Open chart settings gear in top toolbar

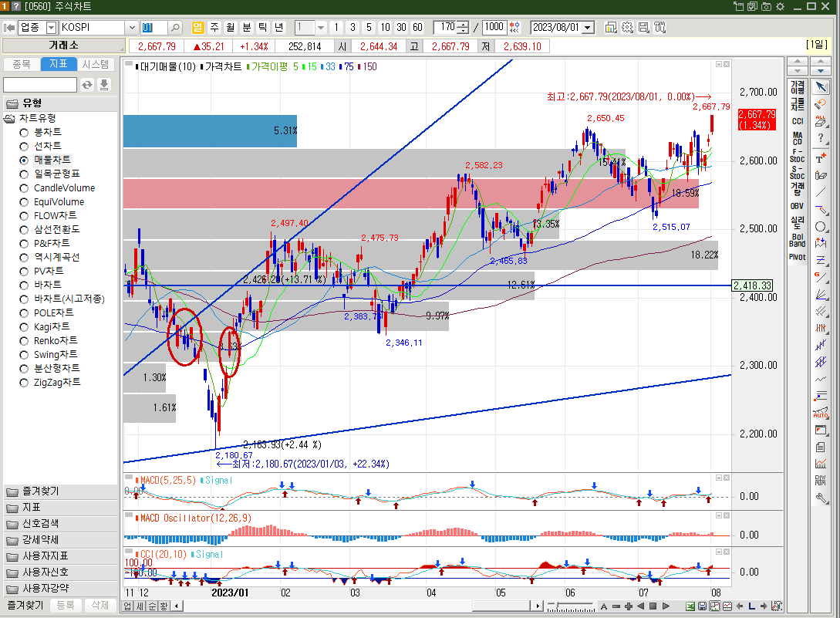pyautogui.click(x=627, y=27)
